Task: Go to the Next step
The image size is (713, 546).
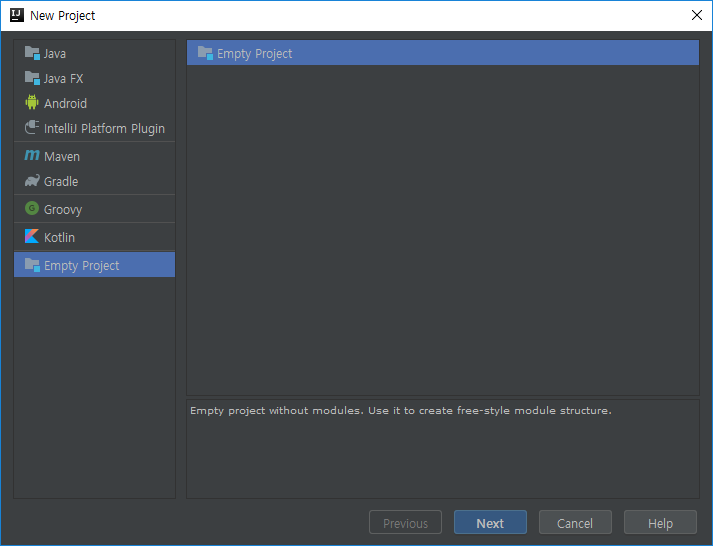Action: (x=490, y=522)
